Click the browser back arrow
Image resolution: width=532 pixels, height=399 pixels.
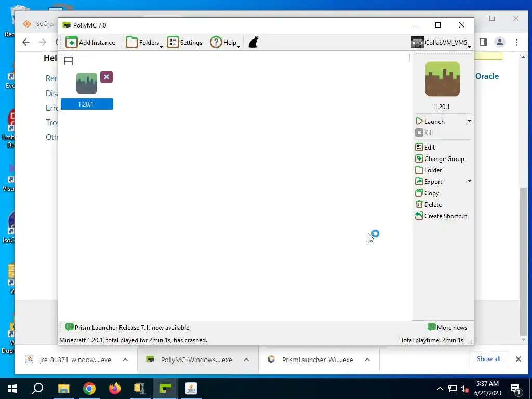click(x=26, y=42)
